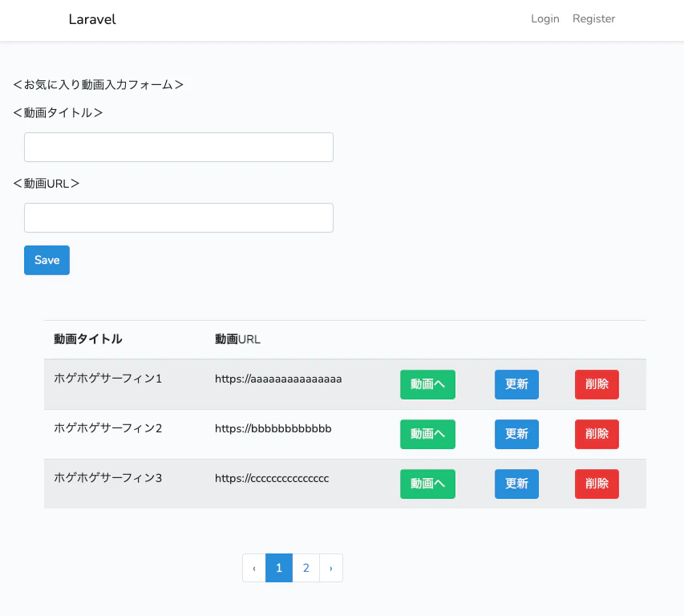The height and width of the screenshot is (616, 684).
Task: Click the ＜動画タイトル＞ form label
Action: tap(58, 112)
